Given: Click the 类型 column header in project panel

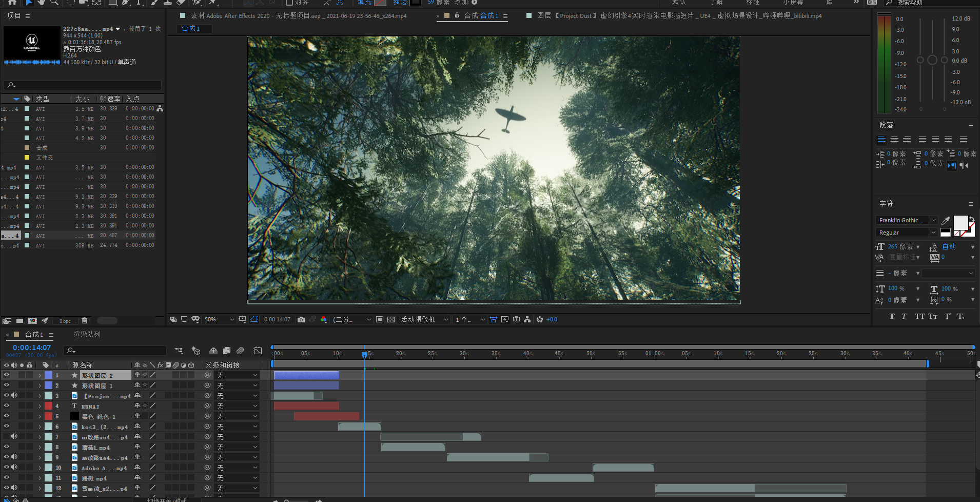Looking at the screenshot, I should pos(43,99).
